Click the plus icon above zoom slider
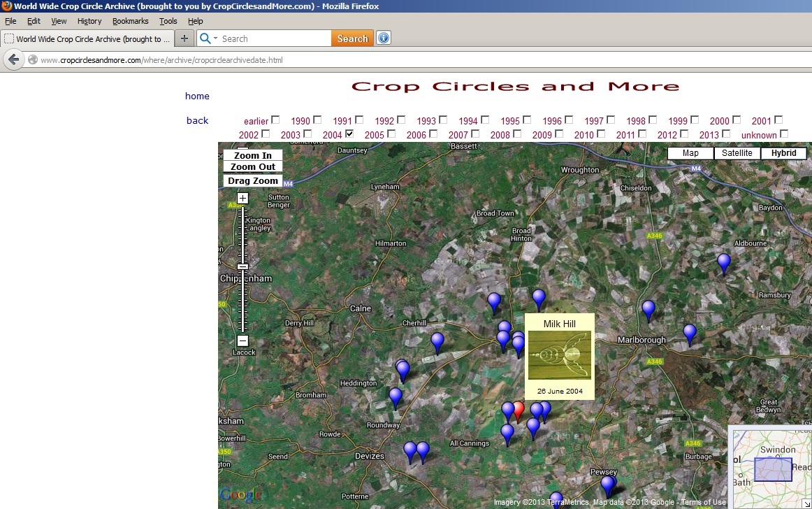Screen dimensions: 812x509 click(x=242, y=199)
